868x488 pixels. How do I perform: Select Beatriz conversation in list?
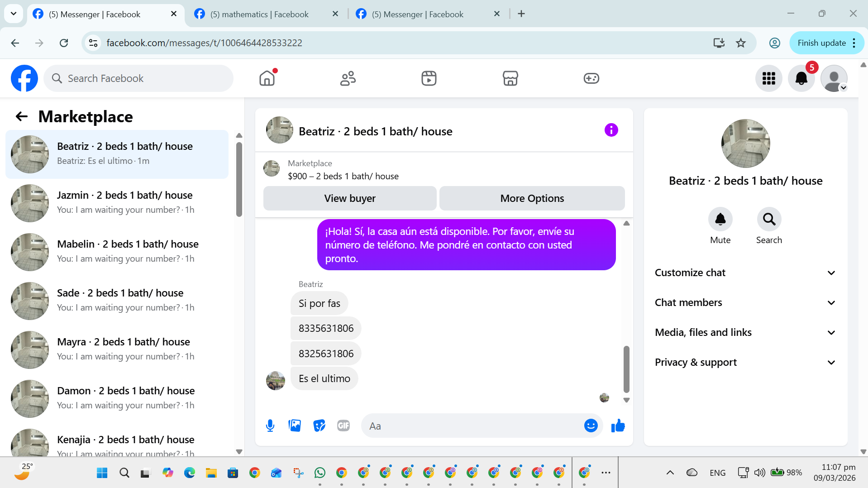[x=117, y=154]
